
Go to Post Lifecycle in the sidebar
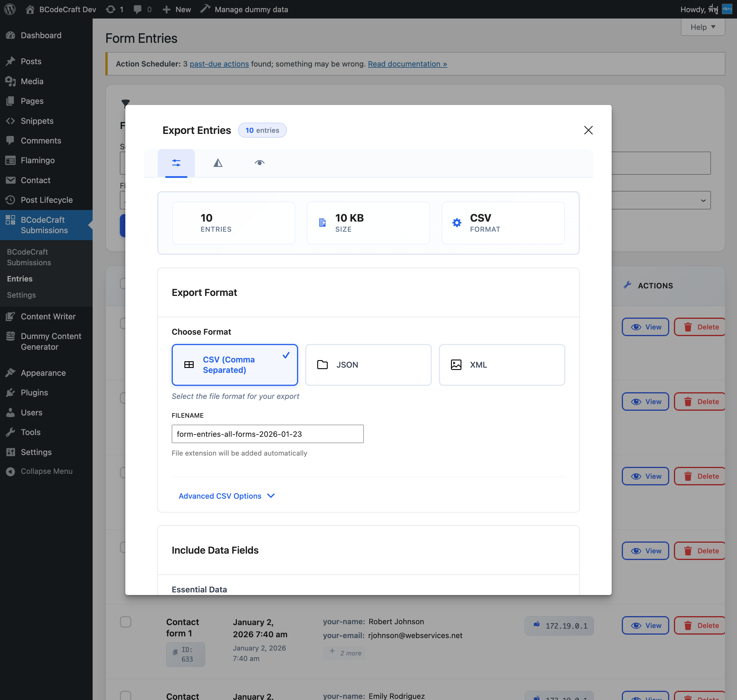(47, 200)
